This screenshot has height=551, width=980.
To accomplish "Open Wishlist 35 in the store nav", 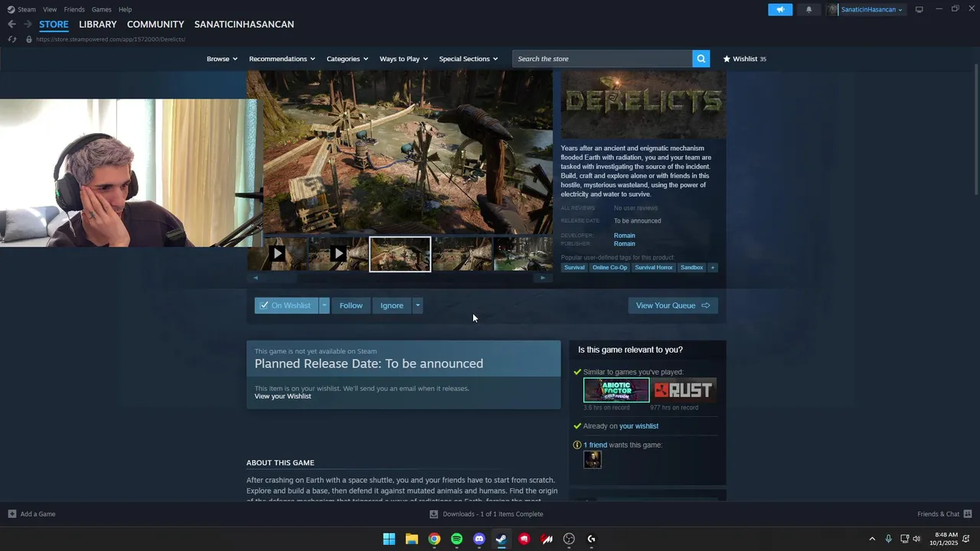I will (744, 59).
